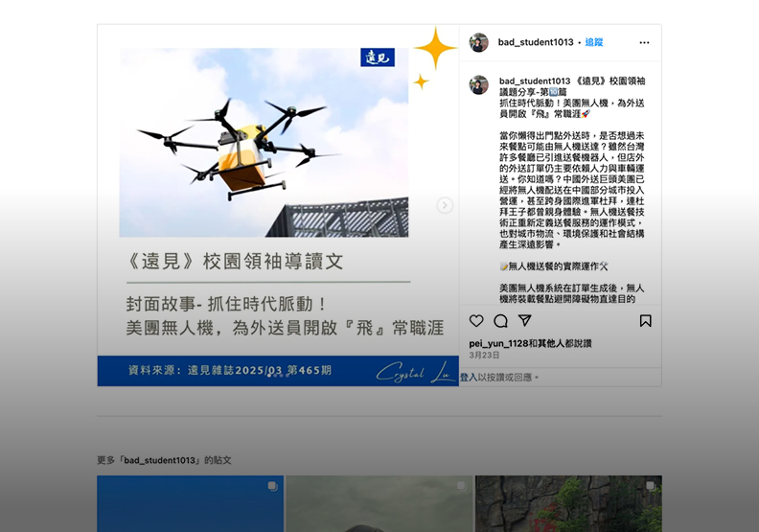The width and height of the screenshot is (759, 532).
Task: Select caption heading 無人機送餐的實際運作
Action: click(x=554, y=266)
